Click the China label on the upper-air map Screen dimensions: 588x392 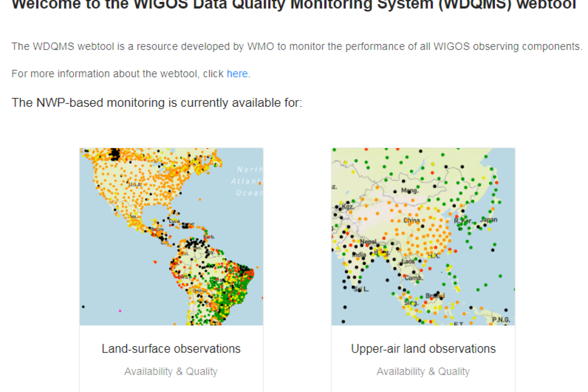point(411,220)
